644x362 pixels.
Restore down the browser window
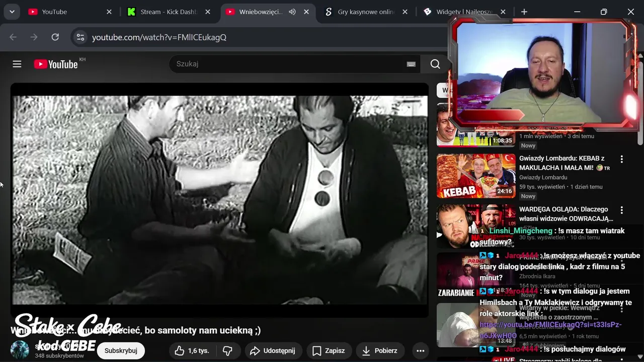[x=604, y=12]
